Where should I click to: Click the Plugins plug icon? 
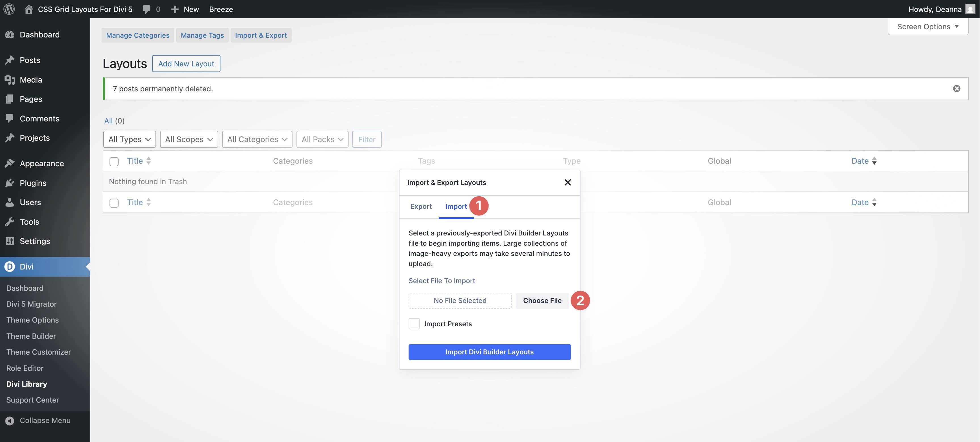(x=10, y=183)
